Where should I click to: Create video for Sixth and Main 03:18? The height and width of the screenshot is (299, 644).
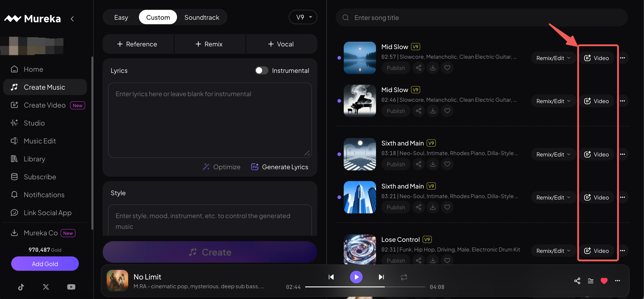coord(596,154)
